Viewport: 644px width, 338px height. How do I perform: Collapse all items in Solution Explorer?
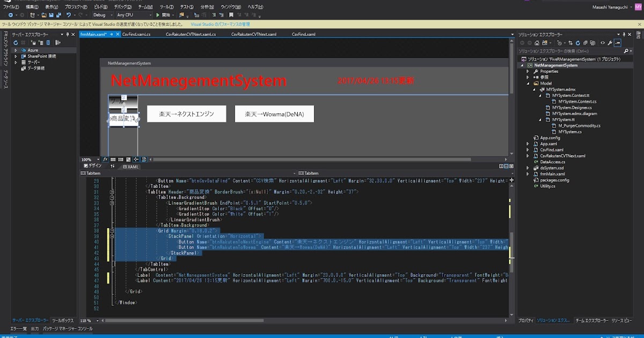pyautogui.click(x=586, y=42)
